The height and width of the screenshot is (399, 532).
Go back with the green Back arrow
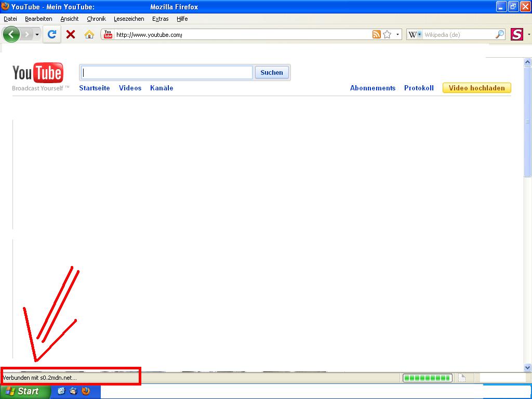(x=11, y=34)
